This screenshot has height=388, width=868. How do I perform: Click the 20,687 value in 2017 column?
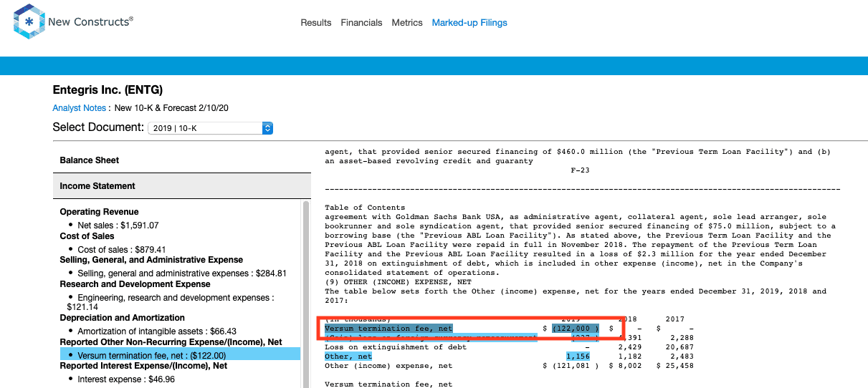click(x=679, y=346)
